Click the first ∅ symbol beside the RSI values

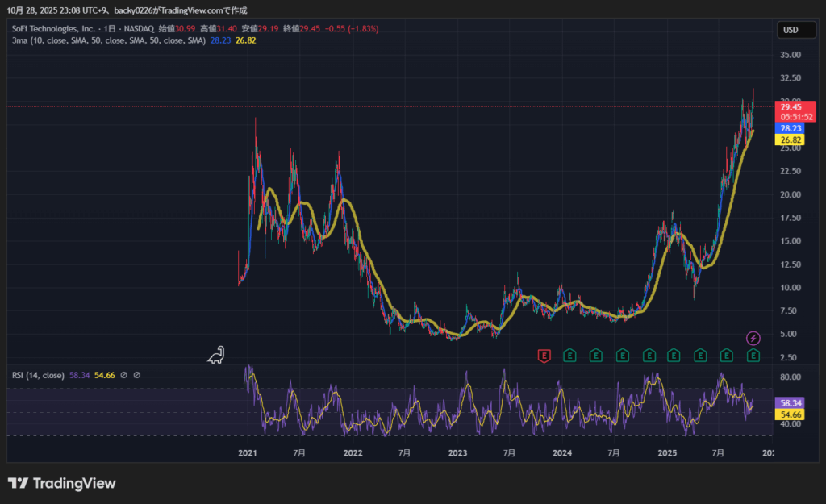tap(124, 375)
